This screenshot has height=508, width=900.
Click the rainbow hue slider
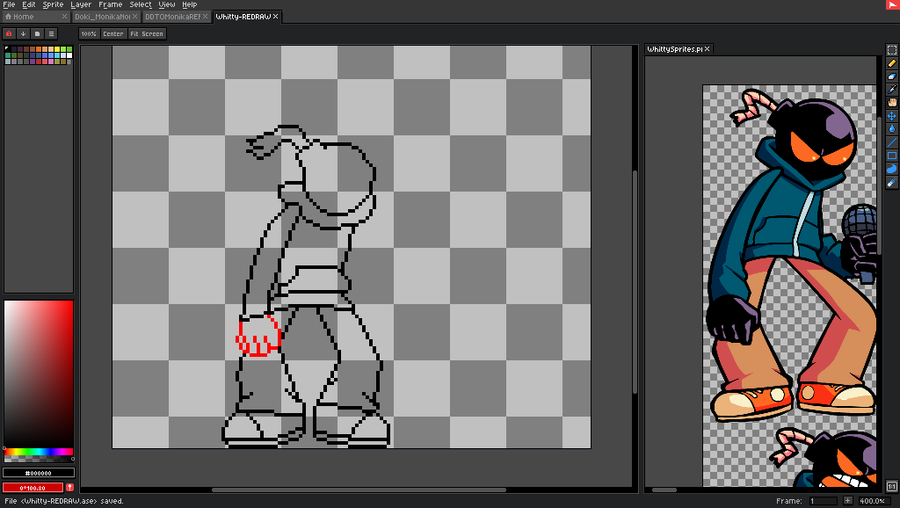point(38,452)
